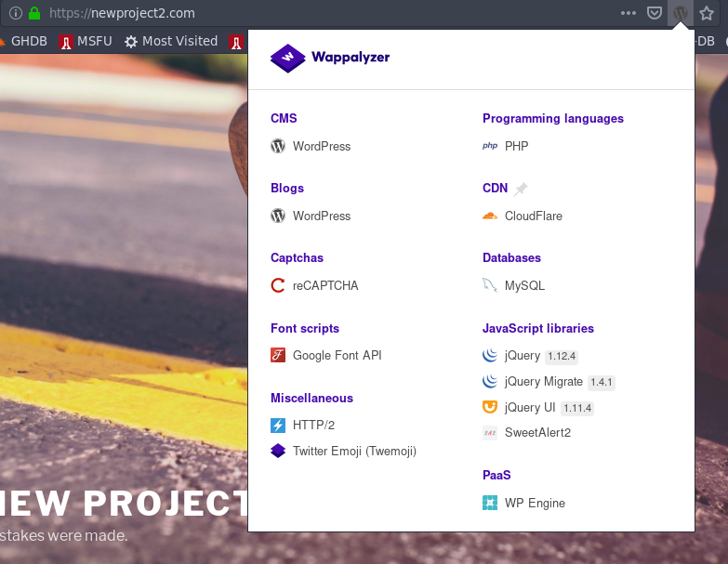Open the page actions three-dots menu
The height and width of the screenshot is (564, 728).
629,13
